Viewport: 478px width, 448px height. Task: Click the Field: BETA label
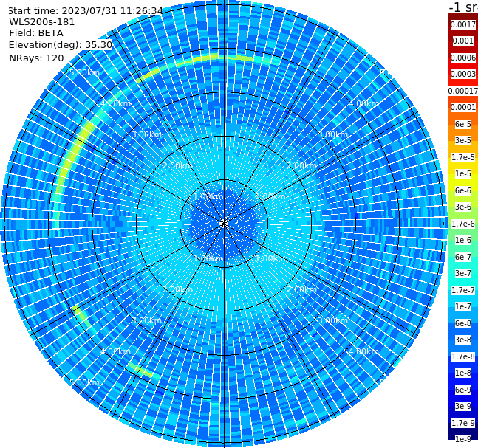click(36, 33)
